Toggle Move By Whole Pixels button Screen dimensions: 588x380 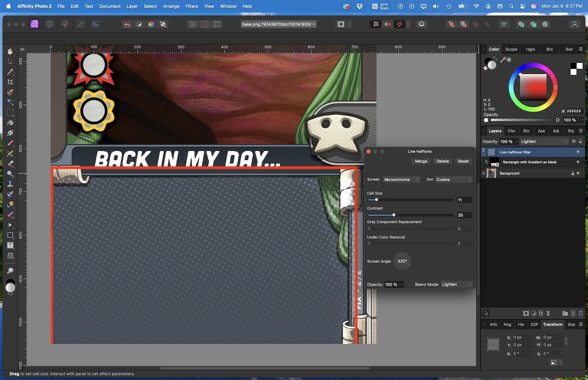tap(388, 24)
